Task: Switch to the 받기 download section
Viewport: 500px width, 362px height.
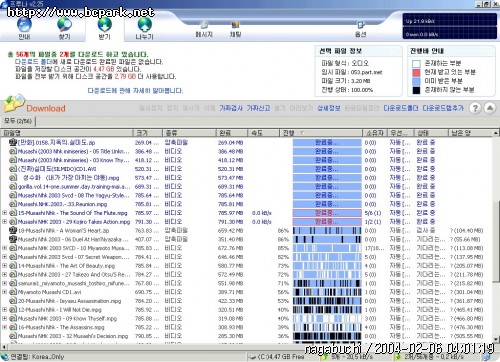Action: pos(104,28)
